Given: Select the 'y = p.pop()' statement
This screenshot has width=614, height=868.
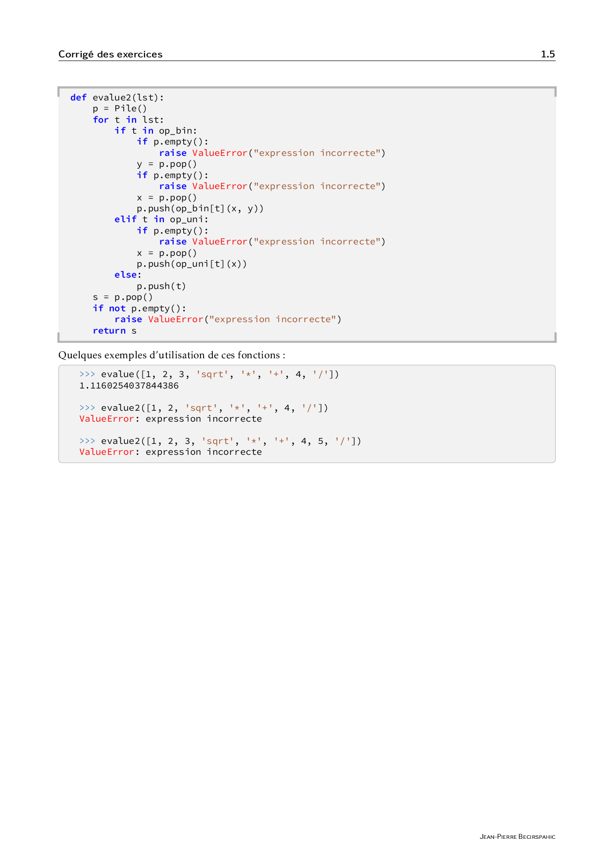Looking at the screenshot, I should [167, 164].
